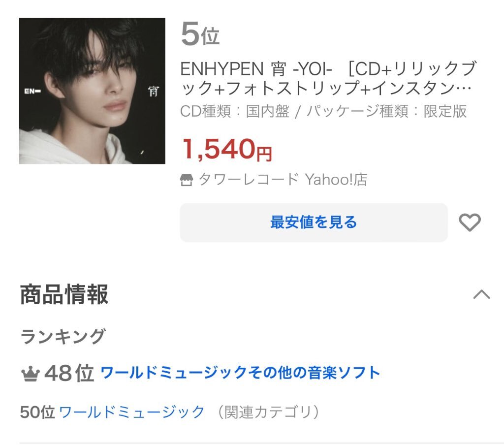Click the 商品情報 section heading

click(x=64, y=294)
